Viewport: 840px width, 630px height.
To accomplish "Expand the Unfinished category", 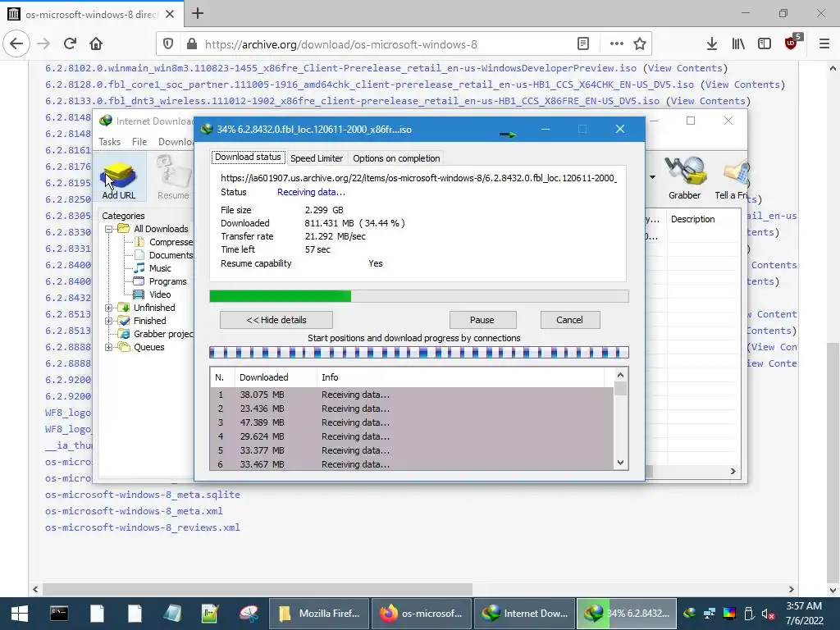I will click(109, 308).
